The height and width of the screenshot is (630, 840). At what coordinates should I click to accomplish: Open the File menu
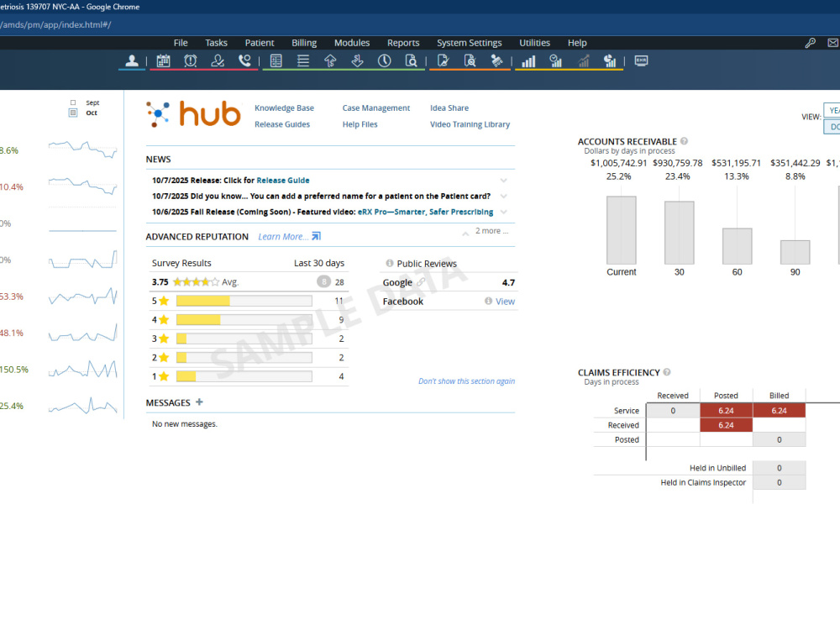point(181,43)
